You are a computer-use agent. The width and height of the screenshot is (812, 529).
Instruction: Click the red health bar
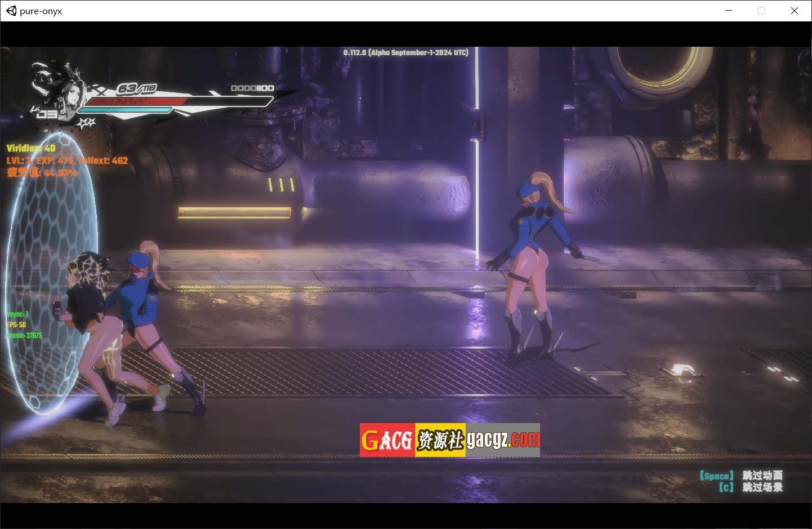click(135, 101)
